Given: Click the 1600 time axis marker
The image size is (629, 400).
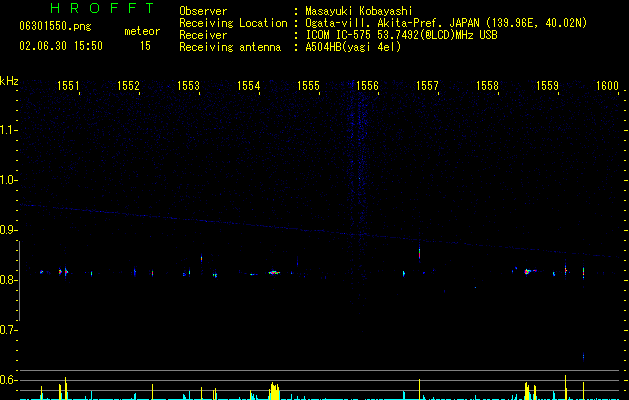Looking at the screenshot, I should point(607,86).
